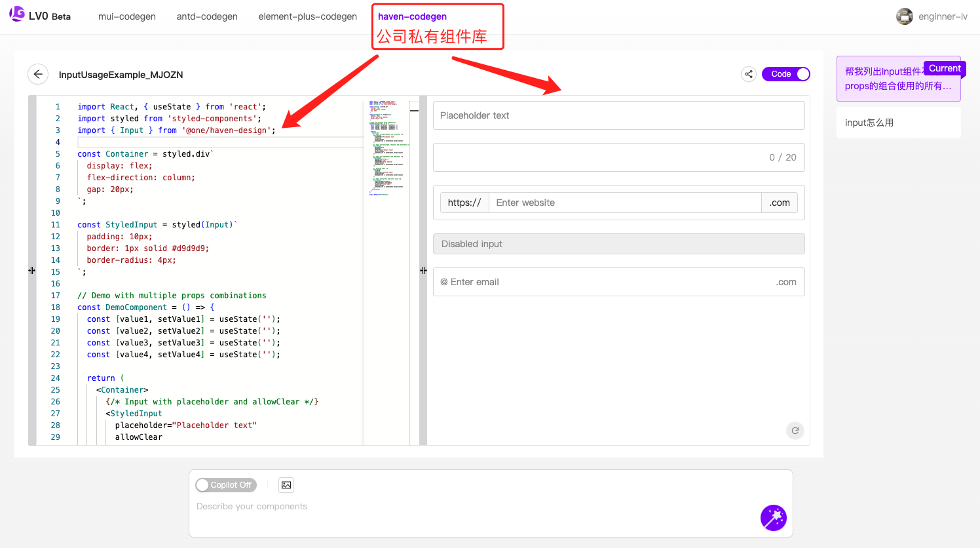Click the image upload icon
980x548 pixels.
click(x=286, y=485)
